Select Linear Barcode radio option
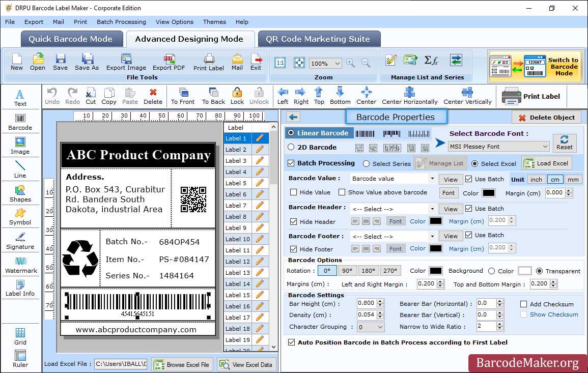 click(291, 133)
